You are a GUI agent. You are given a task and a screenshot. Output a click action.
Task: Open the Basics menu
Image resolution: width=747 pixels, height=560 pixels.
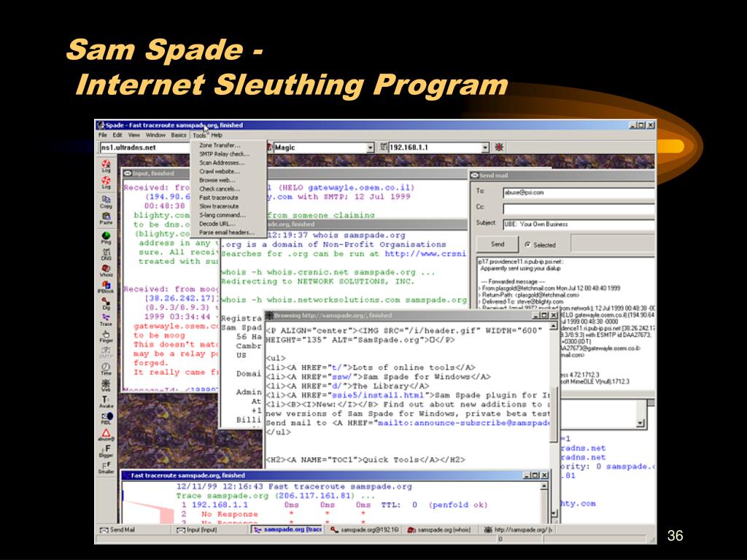coord(179,135)
